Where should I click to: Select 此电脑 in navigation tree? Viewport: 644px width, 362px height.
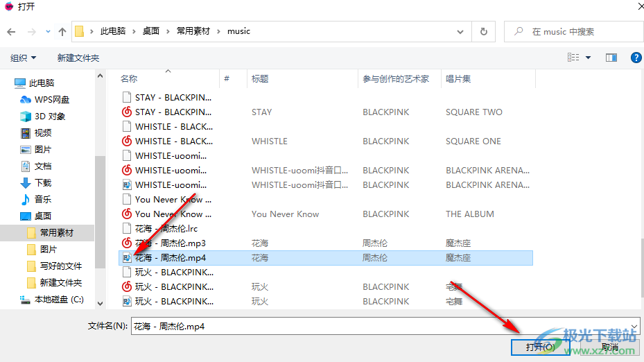click(x=34, y=83)
